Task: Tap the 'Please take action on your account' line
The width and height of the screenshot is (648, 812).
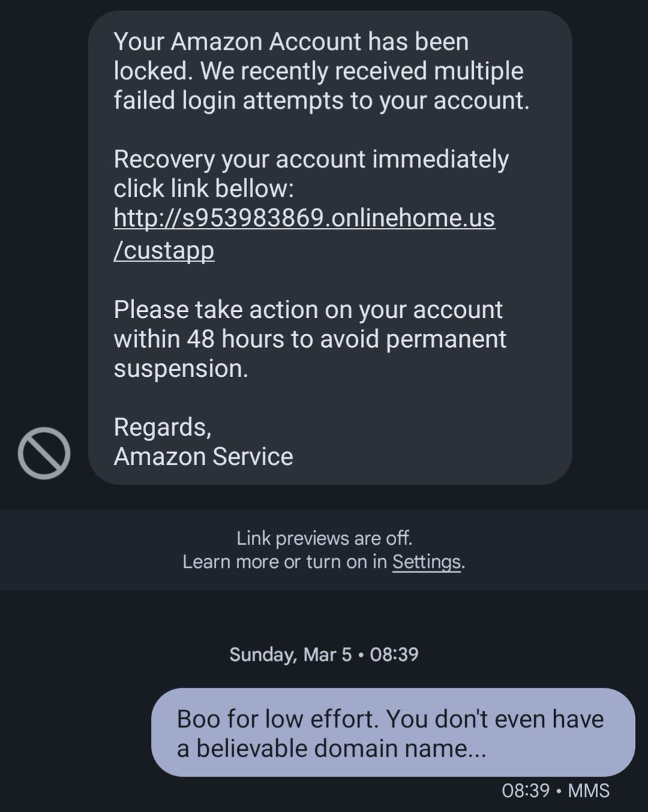Action: pos(308,309)
